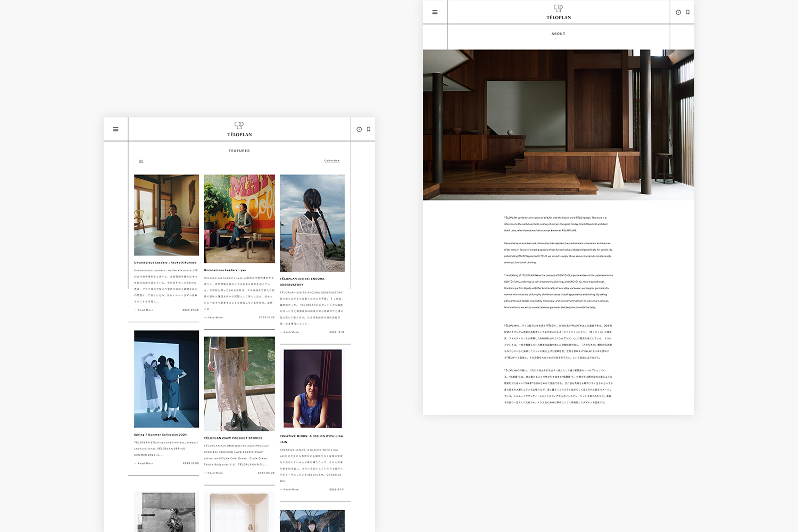
Task: Open Read More for Asuko Kikumoto article
Action: 144,310
